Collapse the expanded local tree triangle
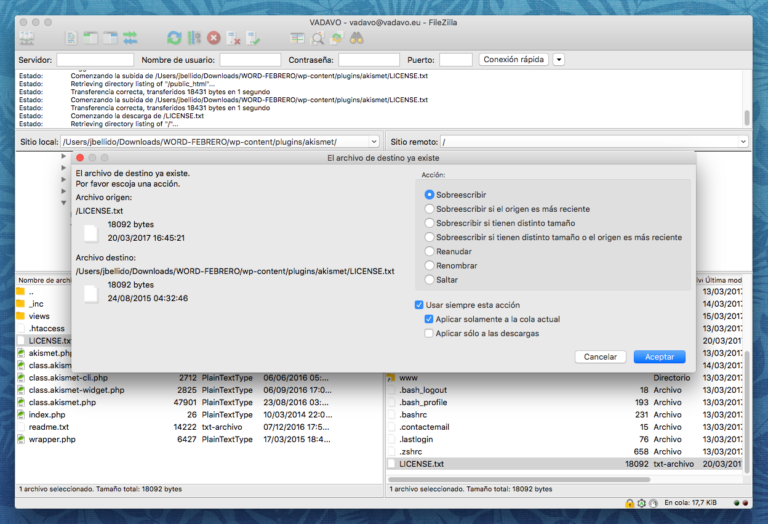Screen dimensions: 768x524 click(x=64, y=203)
